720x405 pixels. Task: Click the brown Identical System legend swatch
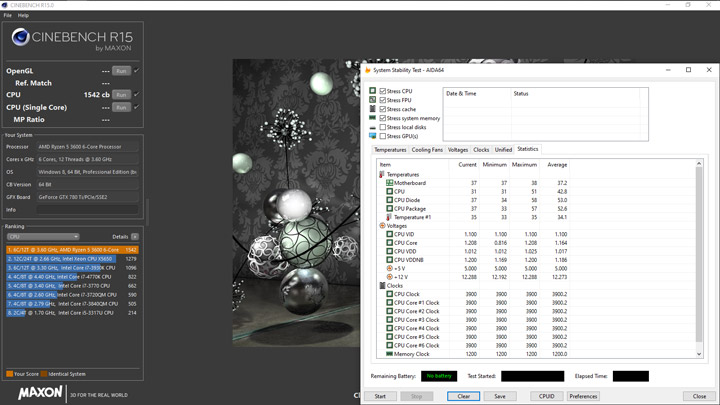(x=44, y=374)
